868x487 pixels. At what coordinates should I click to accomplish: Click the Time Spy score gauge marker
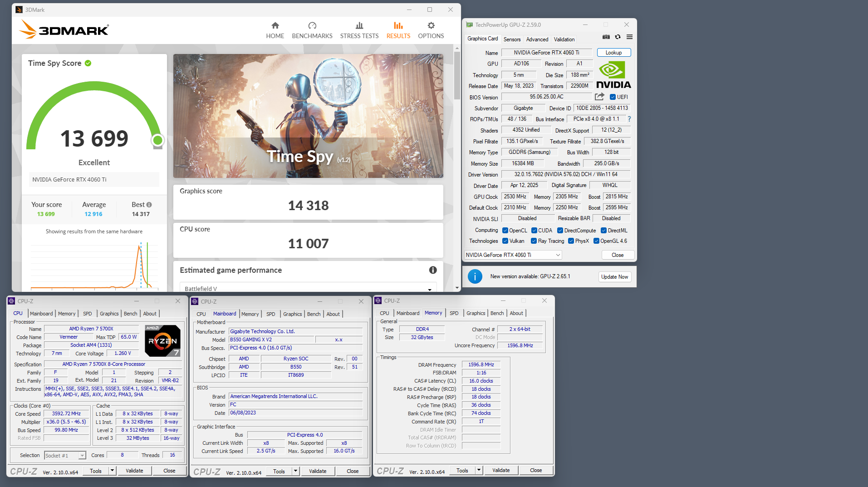click(x=157, y=140)
